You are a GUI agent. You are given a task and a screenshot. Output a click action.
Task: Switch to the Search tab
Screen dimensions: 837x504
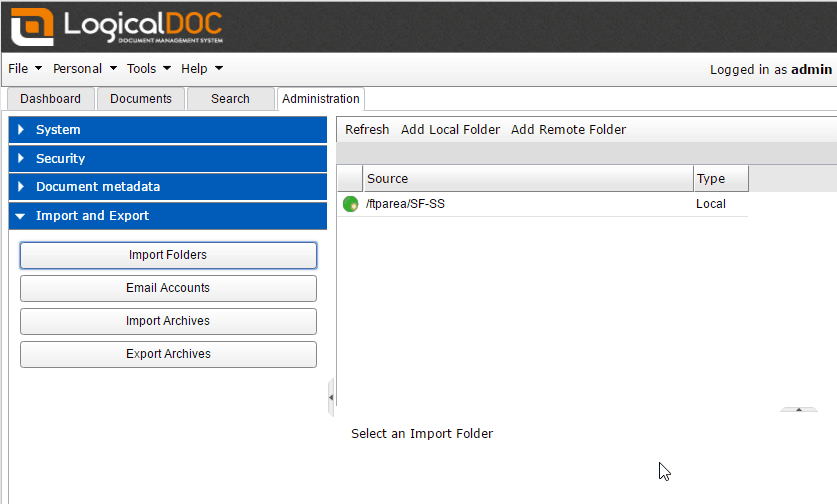(x=230, y=99)
